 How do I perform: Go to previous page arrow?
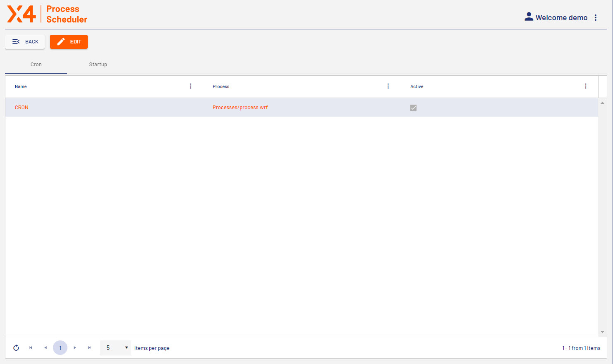(45, 348)
